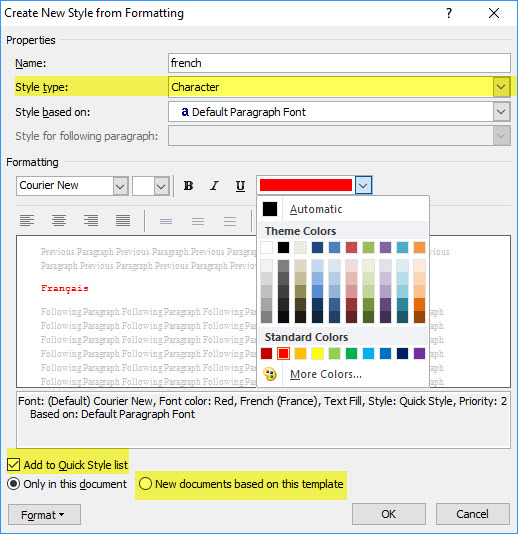The image size is (518, 534).
Task: Click the More Colors palette icon
Action: pyautogui.click(x=270, y=374)
